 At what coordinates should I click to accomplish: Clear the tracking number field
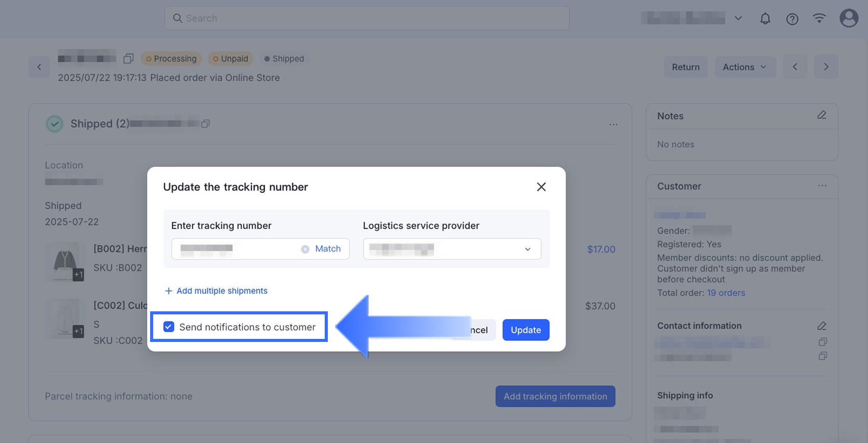[x=305, y=249]
